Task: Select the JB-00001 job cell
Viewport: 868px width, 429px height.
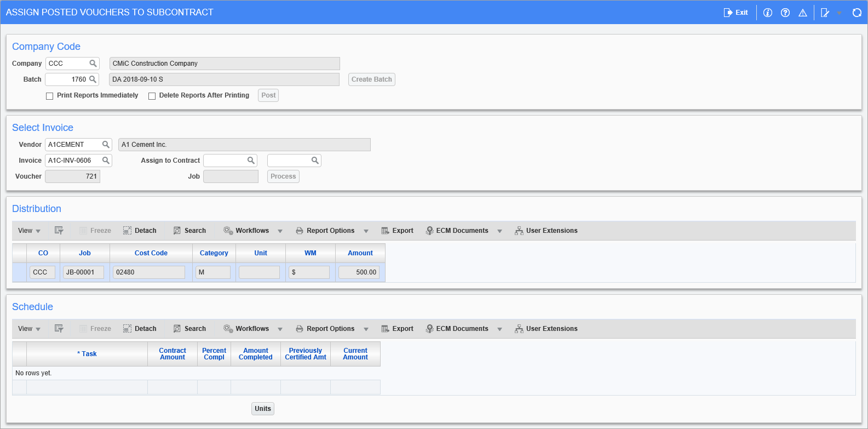Action: tap(83, 272)
